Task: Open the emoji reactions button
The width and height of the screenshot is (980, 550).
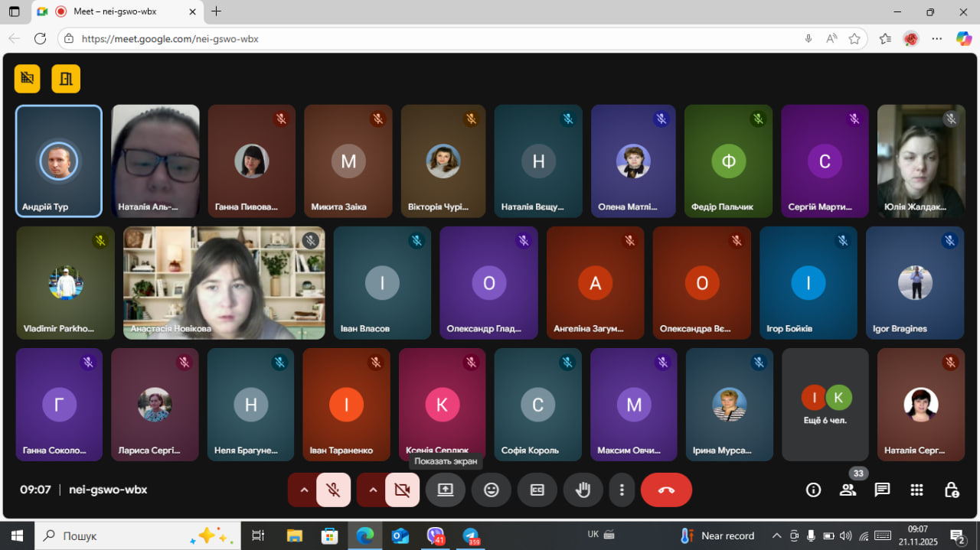Action: click(492, 490)
